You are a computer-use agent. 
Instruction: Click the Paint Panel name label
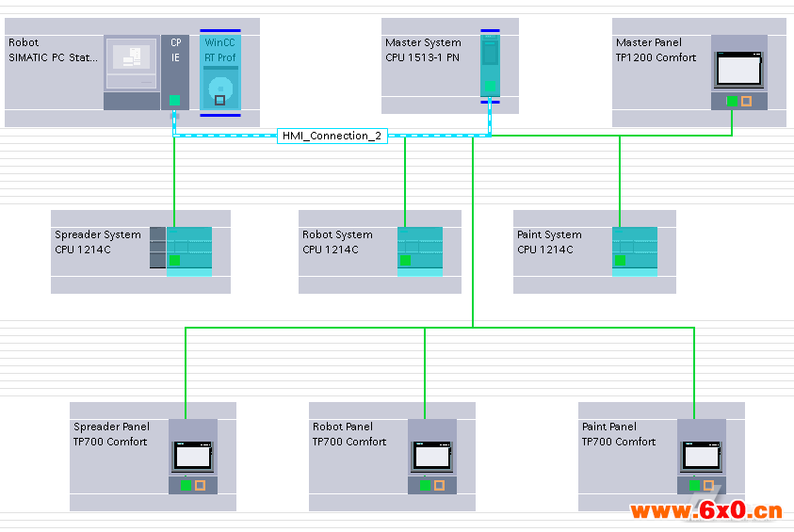(x=609, y=427)
